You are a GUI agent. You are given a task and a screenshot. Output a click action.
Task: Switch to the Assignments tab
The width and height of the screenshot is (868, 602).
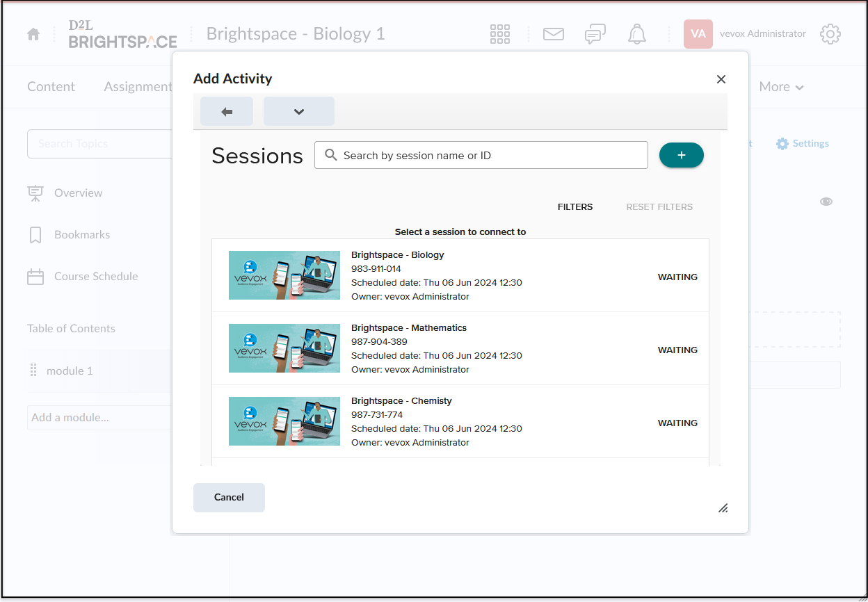click(x=138, y=86)
